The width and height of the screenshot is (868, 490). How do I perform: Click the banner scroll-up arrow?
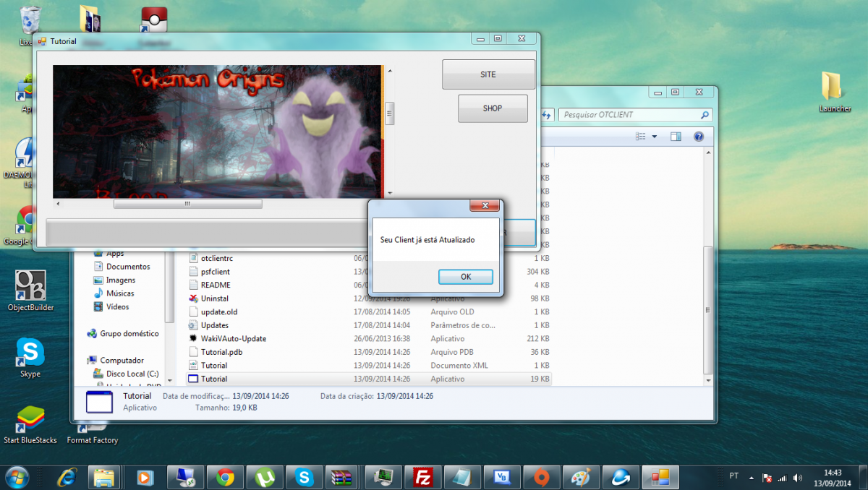389,71
